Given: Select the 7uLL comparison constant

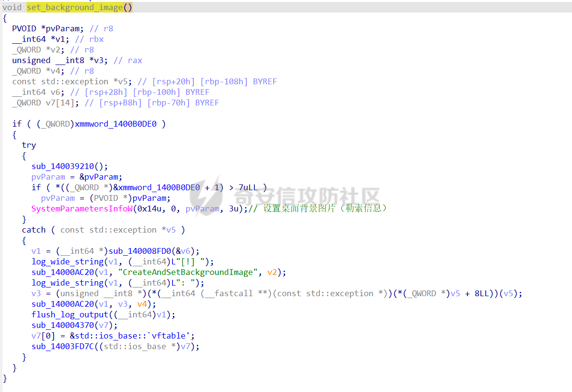Looking at the screenshot, I should coord(248,187).
